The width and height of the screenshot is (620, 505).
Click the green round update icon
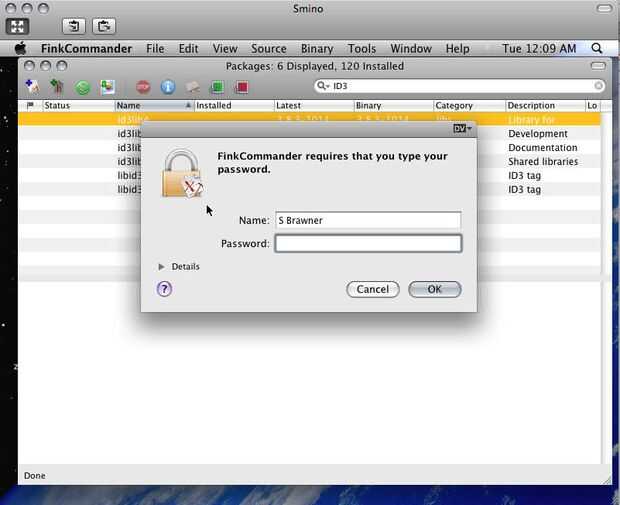(83, 87)
